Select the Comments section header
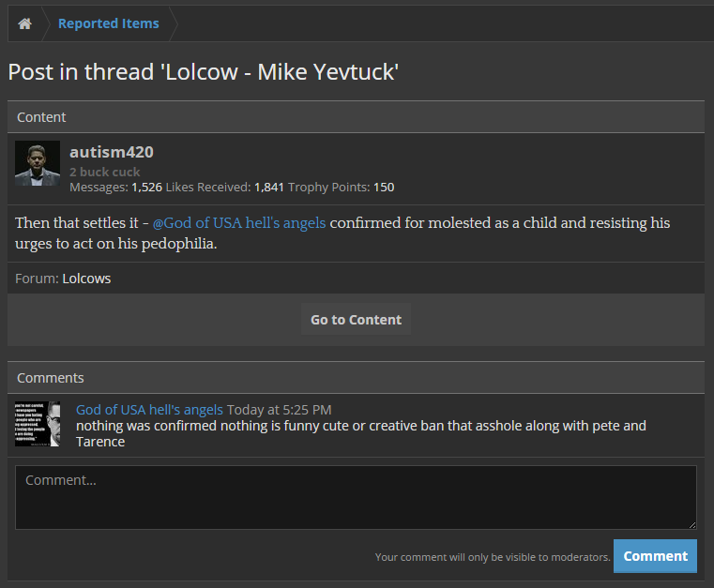Image resolution: width=714 pixels, height=588 pixels. pos(357,378)
